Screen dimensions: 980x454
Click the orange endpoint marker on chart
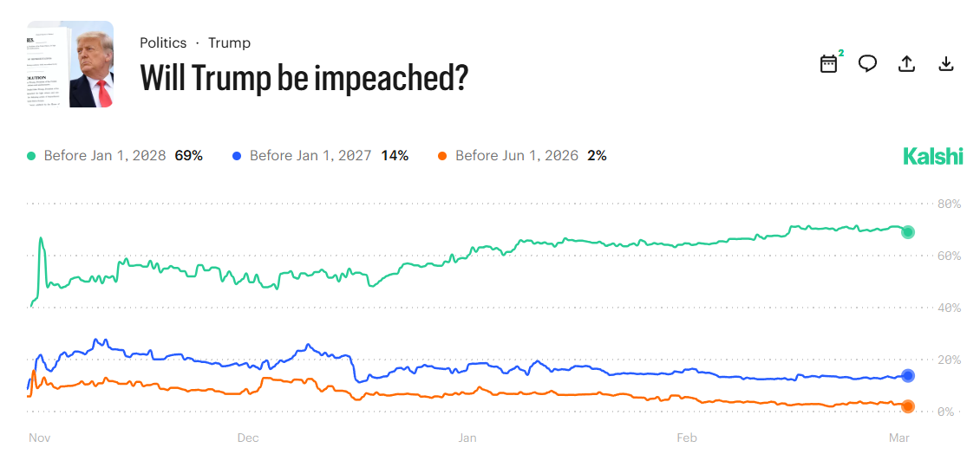click(x=908, y=406)
